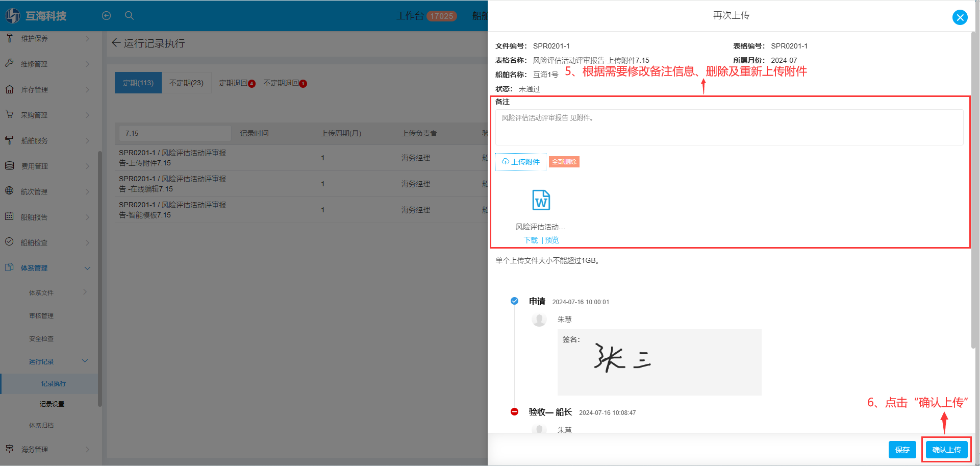
Task: Expand the 船舶服务 menu chevron
Action: coord(87,140)
